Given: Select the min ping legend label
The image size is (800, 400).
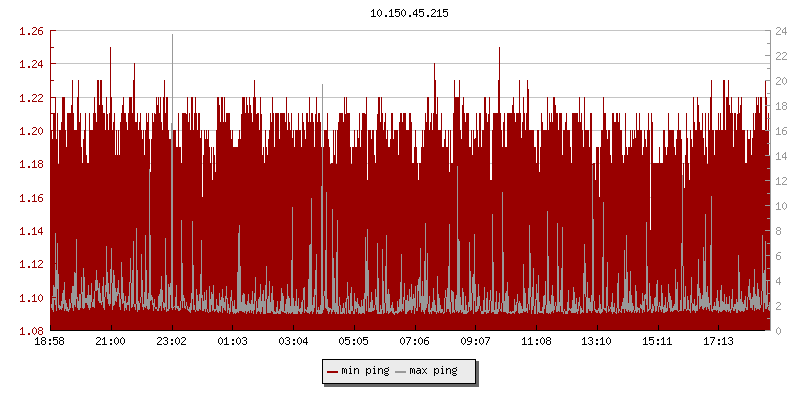Looking at the screenshot, I should click(365, 371).
